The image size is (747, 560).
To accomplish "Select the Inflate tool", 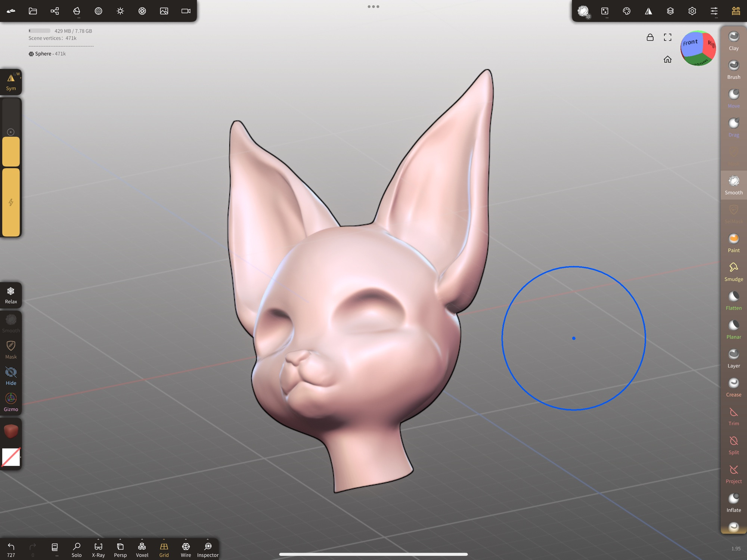I will [734, 502].
